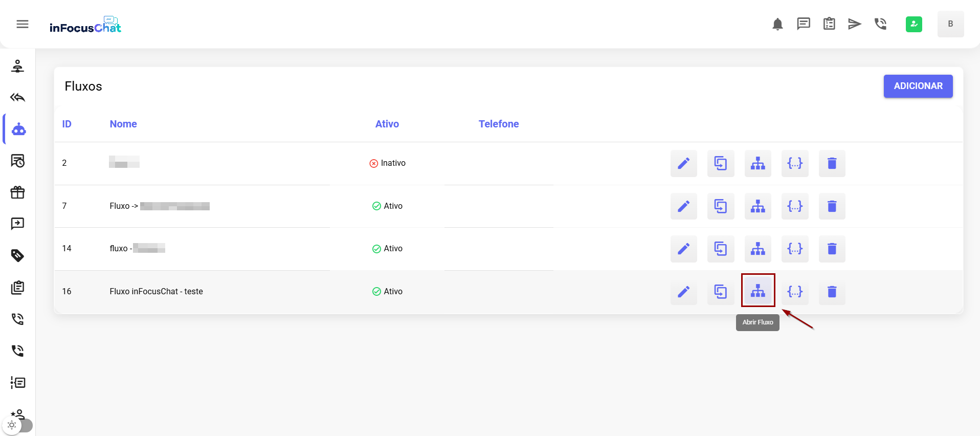Image resolution: width=980 pixels, height=436 pixels.
Task: Edit the flow with ID 2
Action: pyautogui.click(x=683, y=163)
